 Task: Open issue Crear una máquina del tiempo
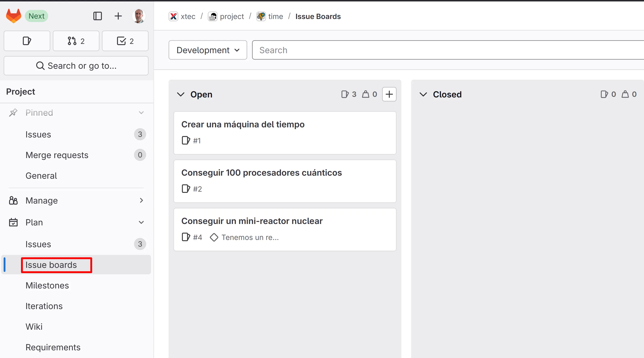(243, 124)
